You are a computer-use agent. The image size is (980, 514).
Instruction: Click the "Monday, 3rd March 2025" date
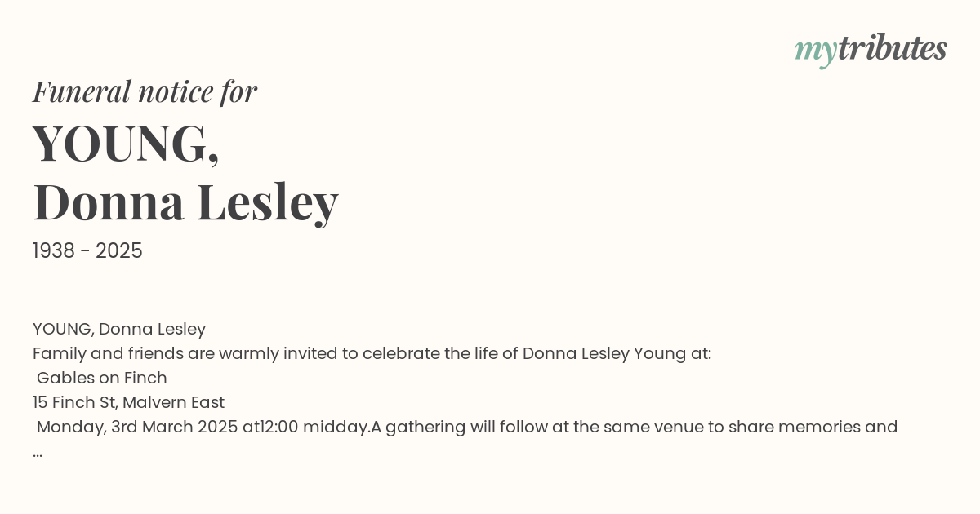137,427
